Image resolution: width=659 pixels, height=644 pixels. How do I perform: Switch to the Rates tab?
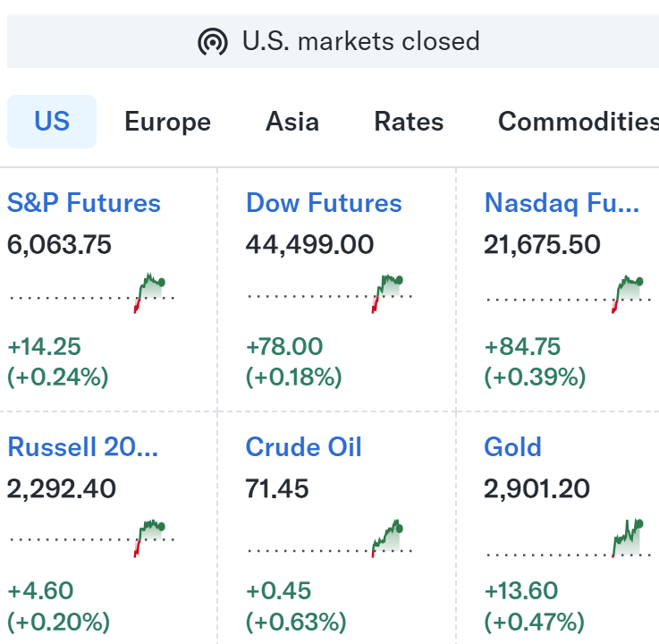point(409,122)
